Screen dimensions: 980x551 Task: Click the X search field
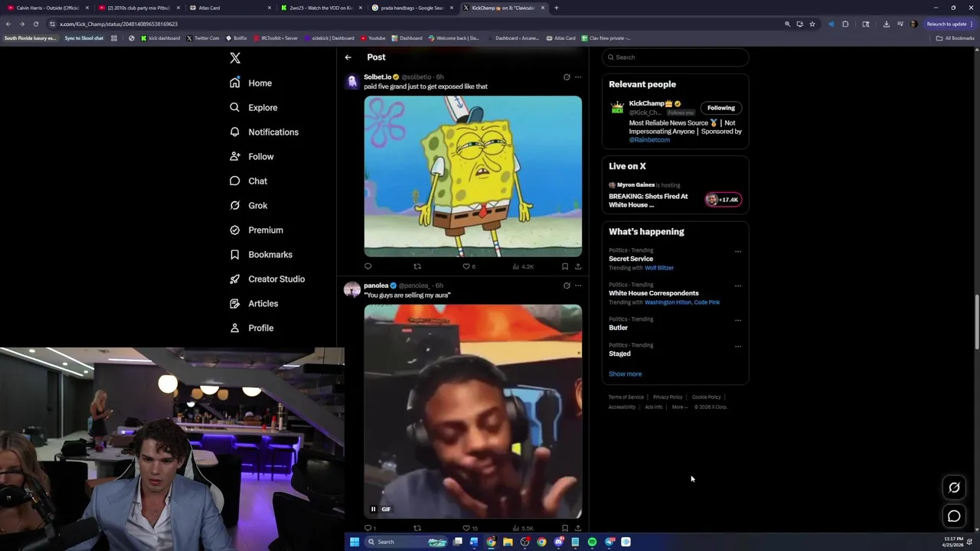(x=675, y=57)
